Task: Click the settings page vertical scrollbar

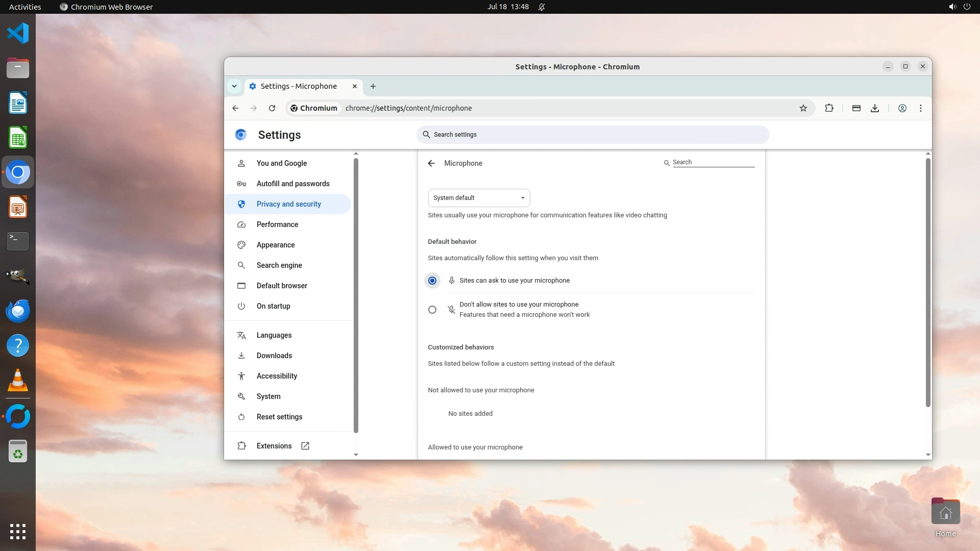Action: click(x=927, y=282)
